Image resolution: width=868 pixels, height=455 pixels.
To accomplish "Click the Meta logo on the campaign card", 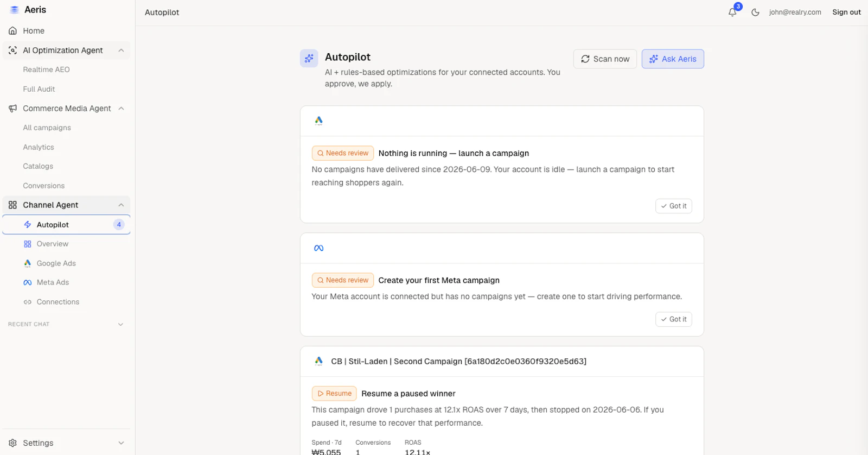I will click(x=319, y=248).
